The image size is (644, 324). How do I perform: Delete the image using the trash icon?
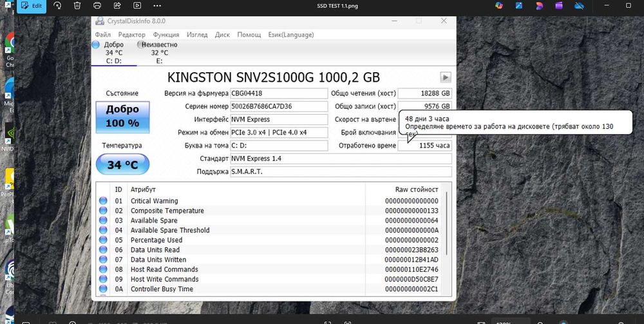coord(77,6)
